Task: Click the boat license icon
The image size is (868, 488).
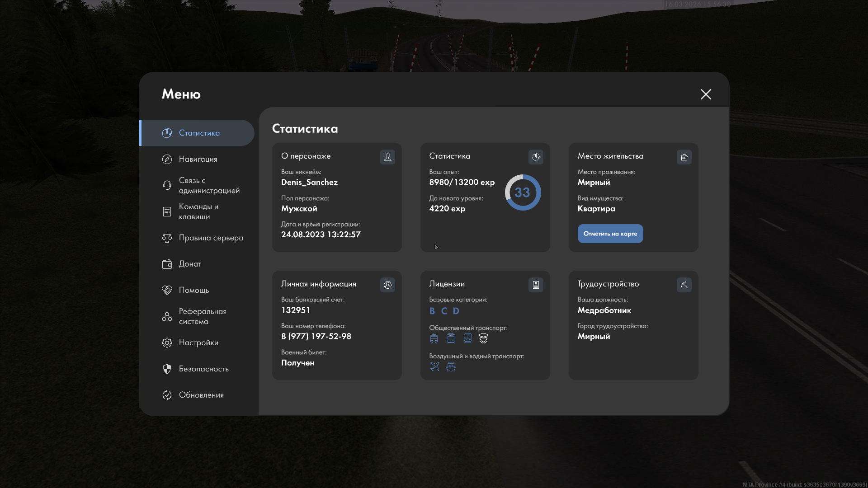Action: 451,367
